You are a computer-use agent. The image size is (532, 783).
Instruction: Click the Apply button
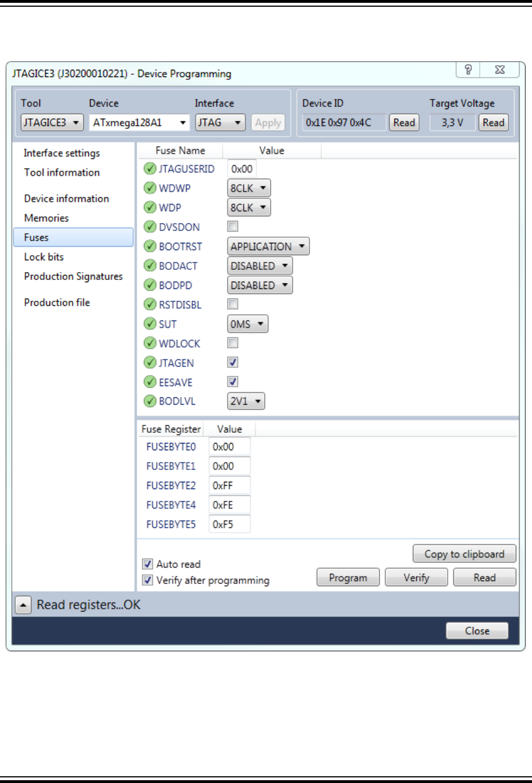point(268,123)
